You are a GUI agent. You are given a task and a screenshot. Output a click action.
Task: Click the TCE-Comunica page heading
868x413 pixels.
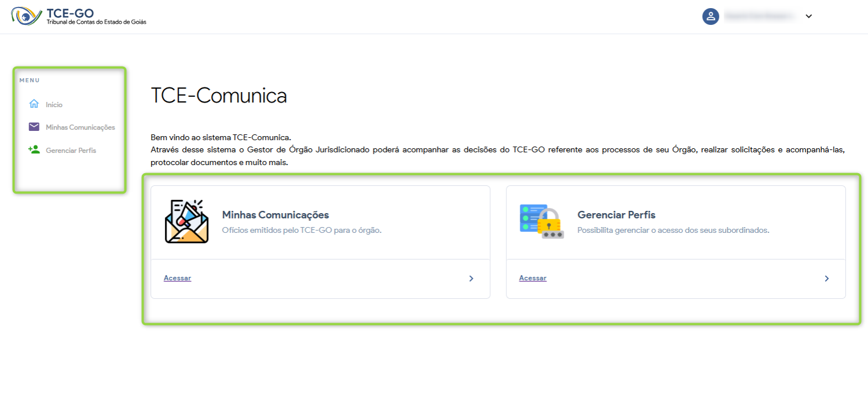219,96
